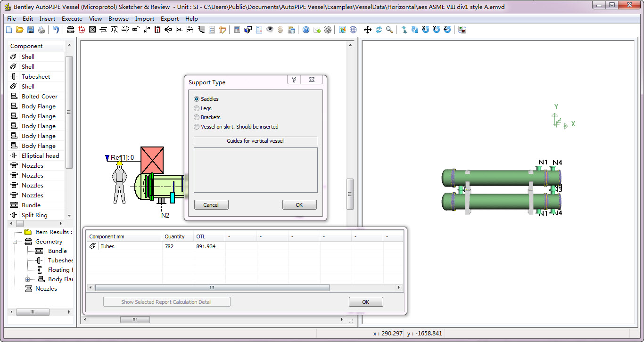Click the checklist report toolbar icon
644x342 pixels.
[x=259, y=30]
